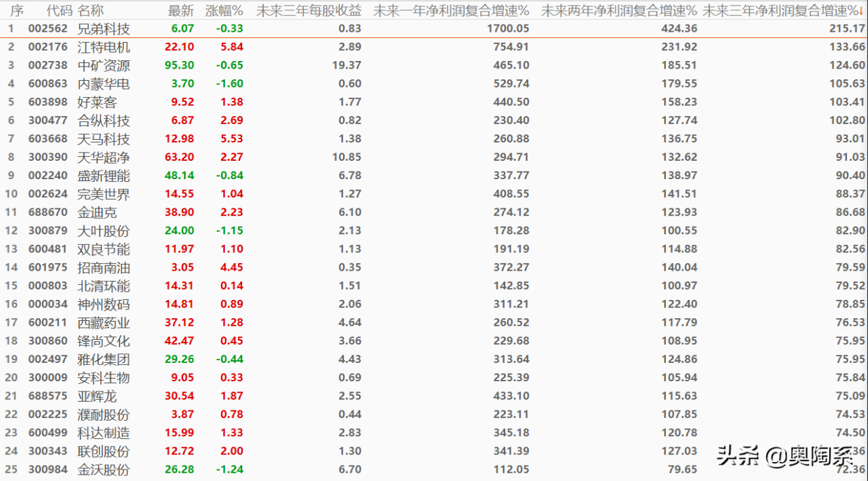Open 天华超净 stock entry
Viewport: 868px width, 481px height.
point(104,157)
